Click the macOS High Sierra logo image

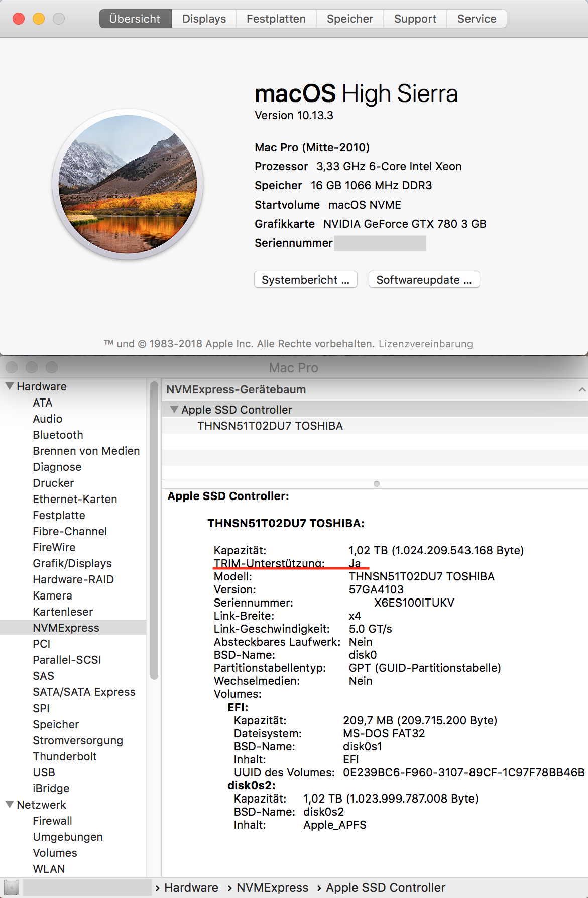coord(128,184)
